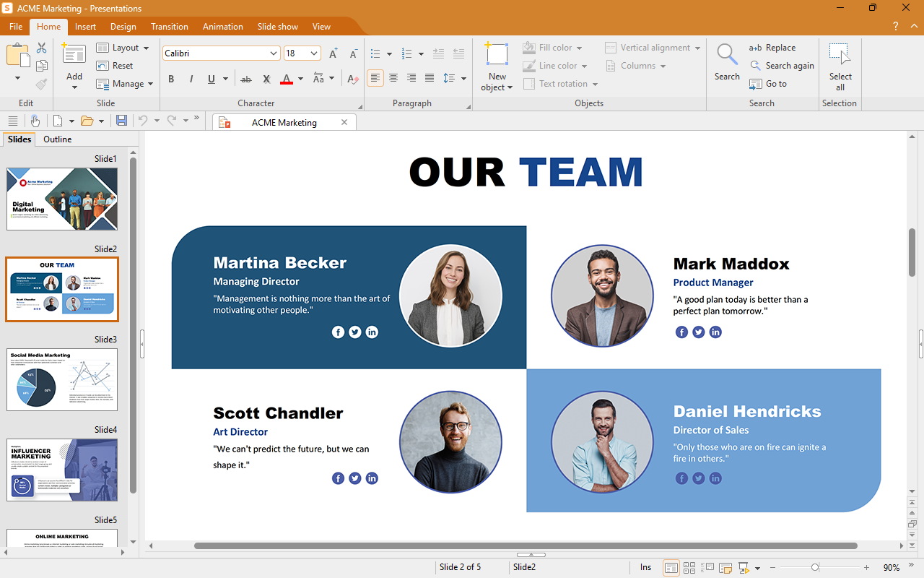
Task: Click the Reset slide button
Action: 115,66
